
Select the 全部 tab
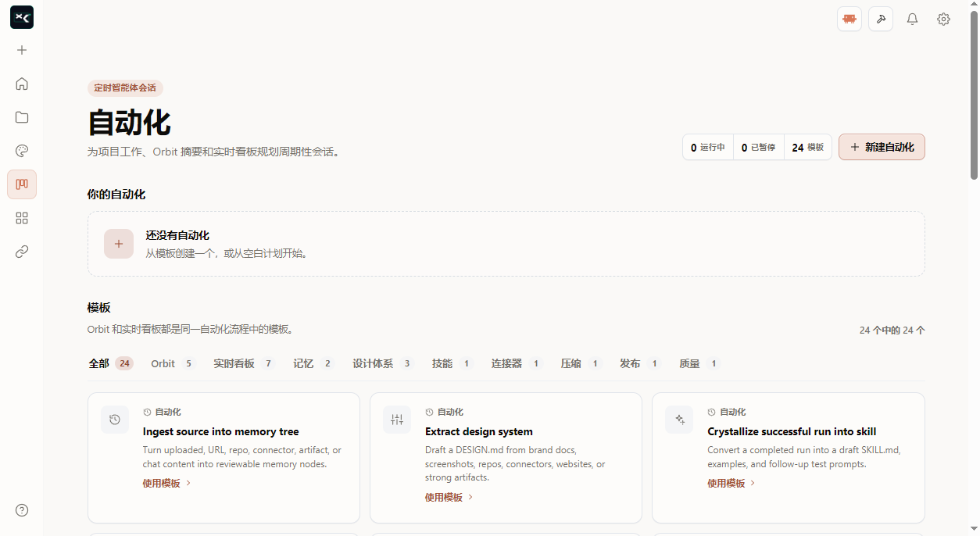(x=110, y=363)
